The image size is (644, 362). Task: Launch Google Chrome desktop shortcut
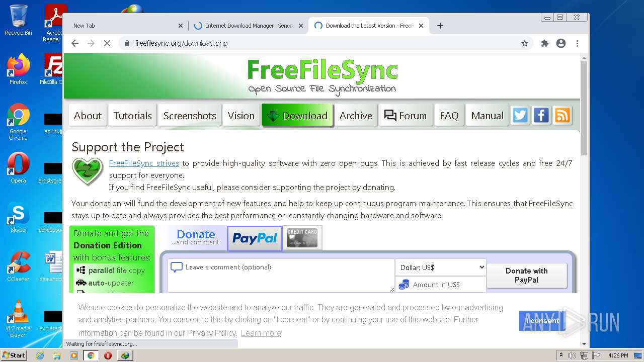18,122
